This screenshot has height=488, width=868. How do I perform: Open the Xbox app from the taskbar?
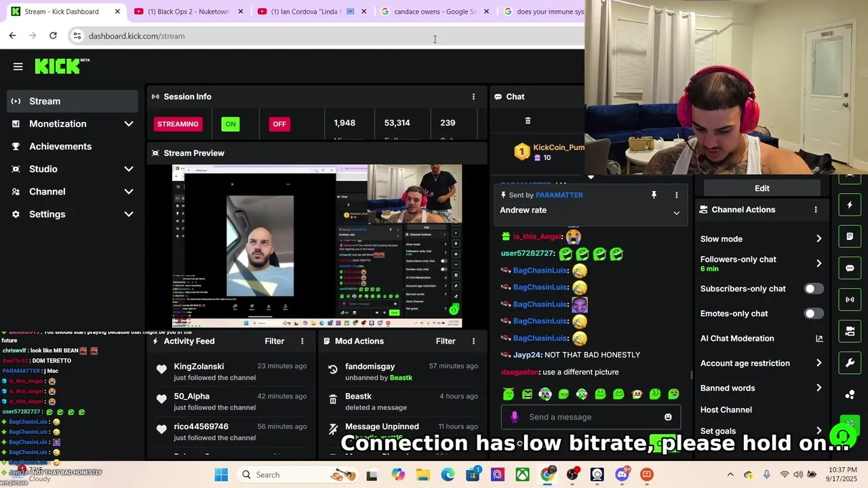522,474
